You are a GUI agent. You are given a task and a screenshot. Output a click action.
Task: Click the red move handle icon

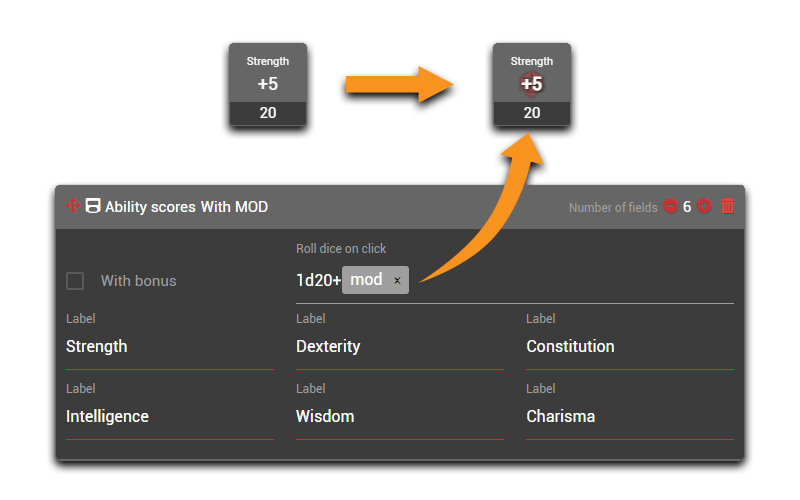click(x=73, y=206)
